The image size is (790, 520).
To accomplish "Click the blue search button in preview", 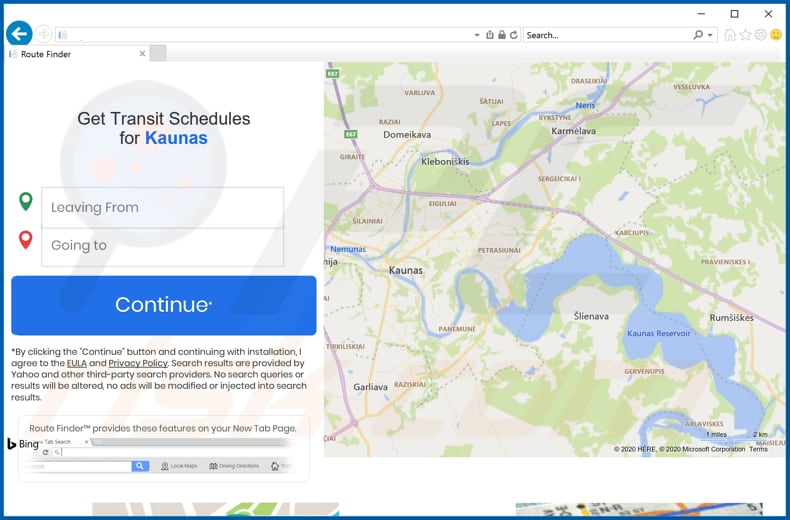I will pyautogui.click(x=141, y=466).
